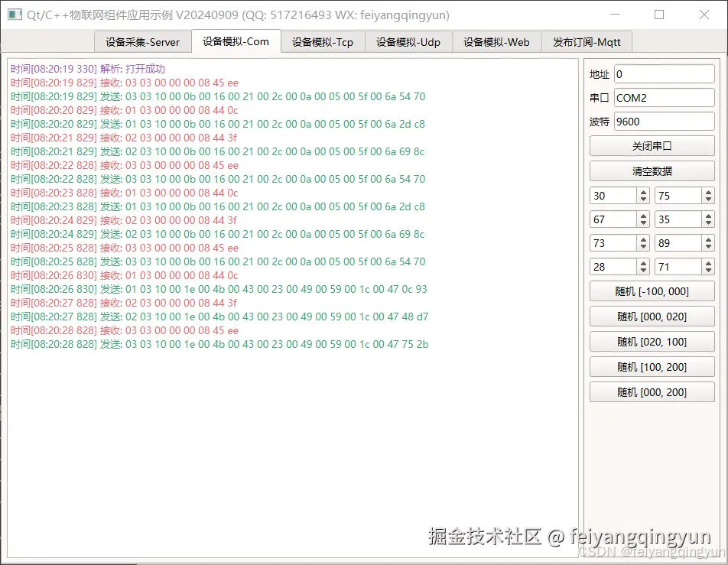Click the 随机 [-100, 000] button
The height and width of the screenshot is (565, 728).
[x=652, y=291]
